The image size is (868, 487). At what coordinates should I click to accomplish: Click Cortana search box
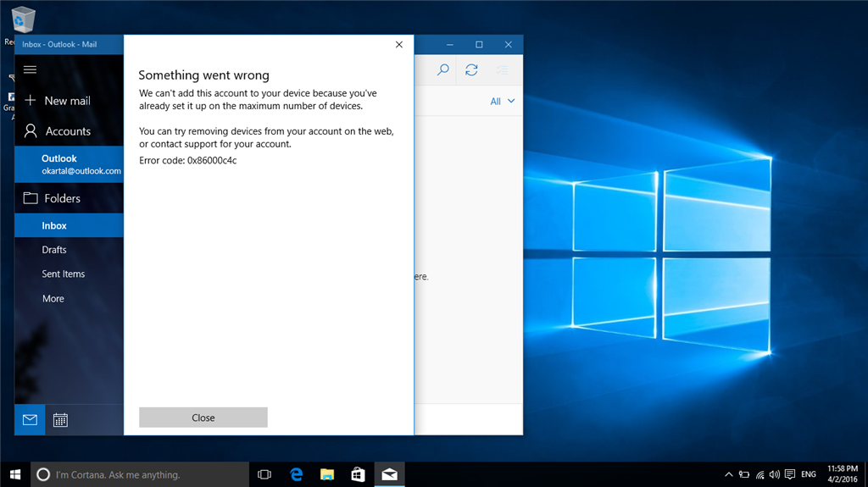click(x=140, y=474)
